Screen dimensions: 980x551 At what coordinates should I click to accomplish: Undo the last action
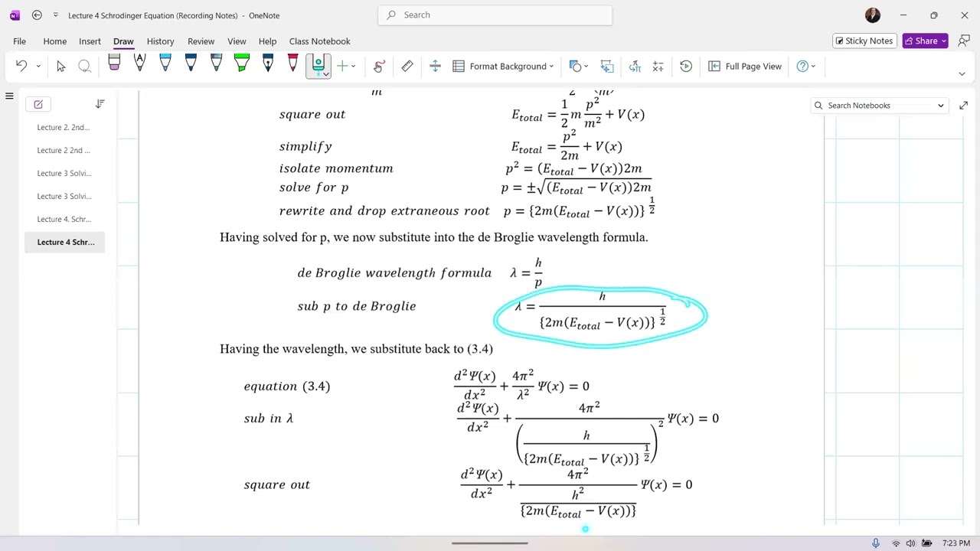[x=21, y=67]
